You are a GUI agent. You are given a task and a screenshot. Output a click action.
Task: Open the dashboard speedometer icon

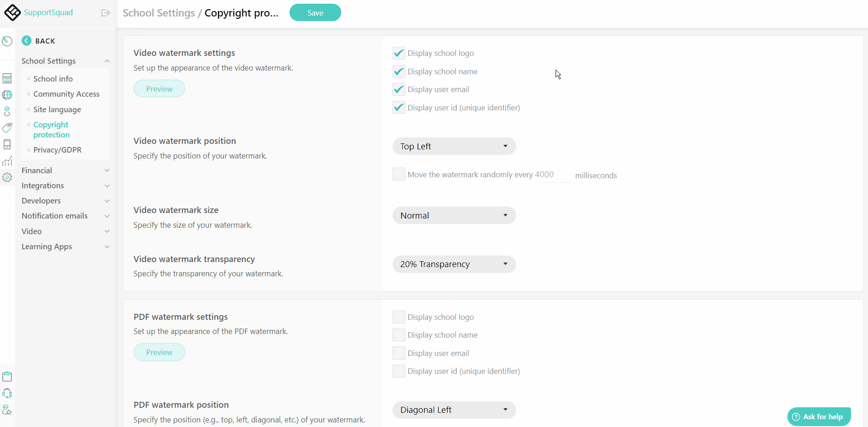[x=7, y=41]
